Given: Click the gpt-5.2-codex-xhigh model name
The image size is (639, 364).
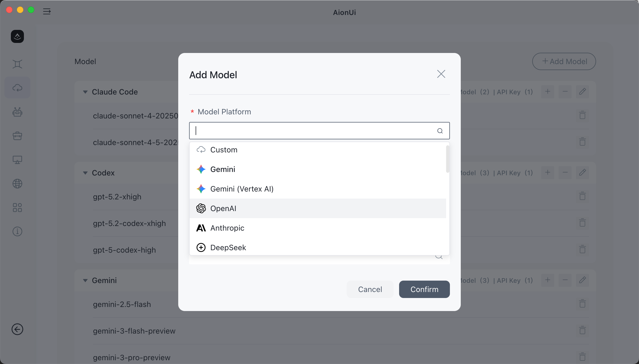Looking at the screenshot, I should 129,223.
